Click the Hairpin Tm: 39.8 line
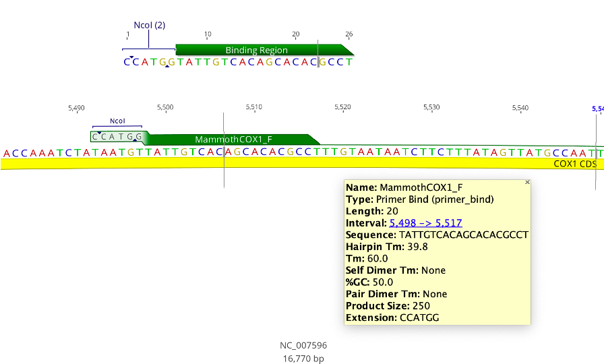Screen dimensions: 604x364 tap(387, 247)
